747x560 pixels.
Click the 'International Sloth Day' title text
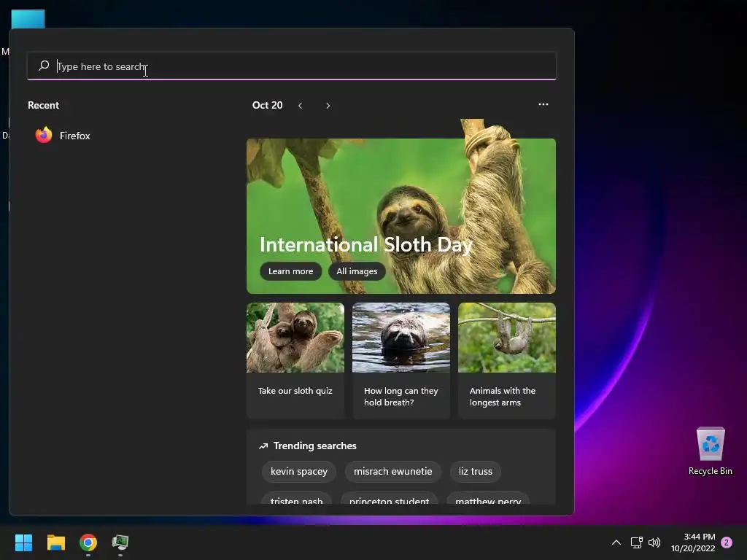point(366,245)
